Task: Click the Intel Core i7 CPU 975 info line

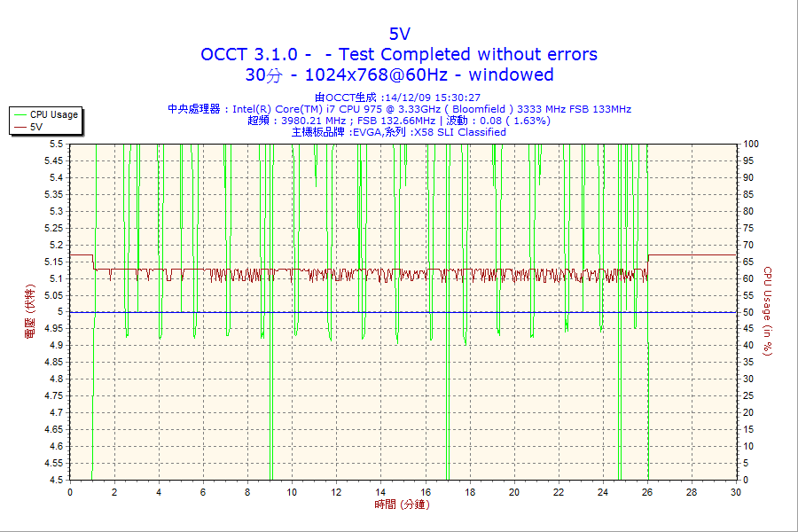Action: pos(400,109)
